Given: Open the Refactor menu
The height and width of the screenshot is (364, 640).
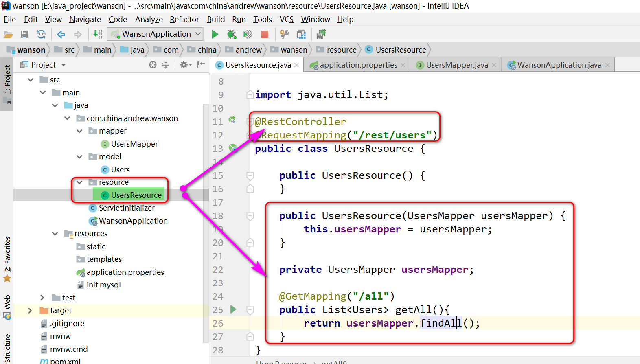Looking at the screenshot, I should pyautogui.click(x=184, y=20).
